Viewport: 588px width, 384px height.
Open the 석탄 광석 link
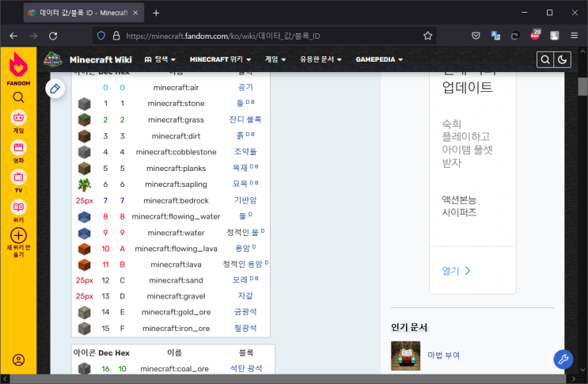[246, 369]
